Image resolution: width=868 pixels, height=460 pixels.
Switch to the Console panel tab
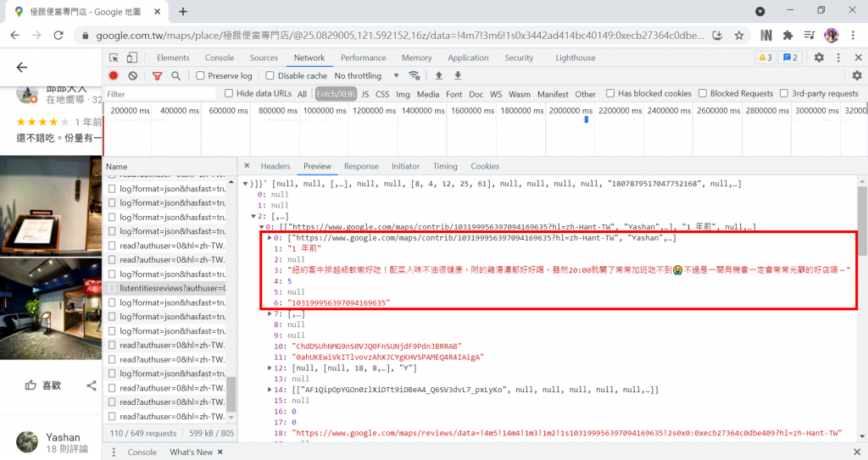(x=220, y=58)
